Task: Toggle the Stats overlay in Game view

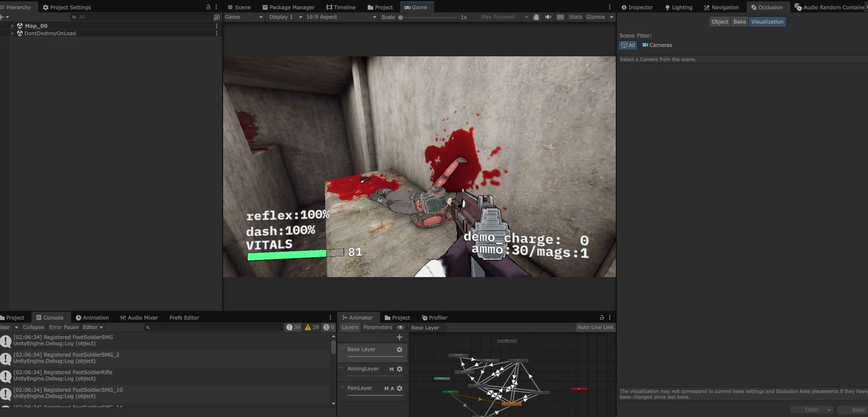Action: tap(576, 17)
